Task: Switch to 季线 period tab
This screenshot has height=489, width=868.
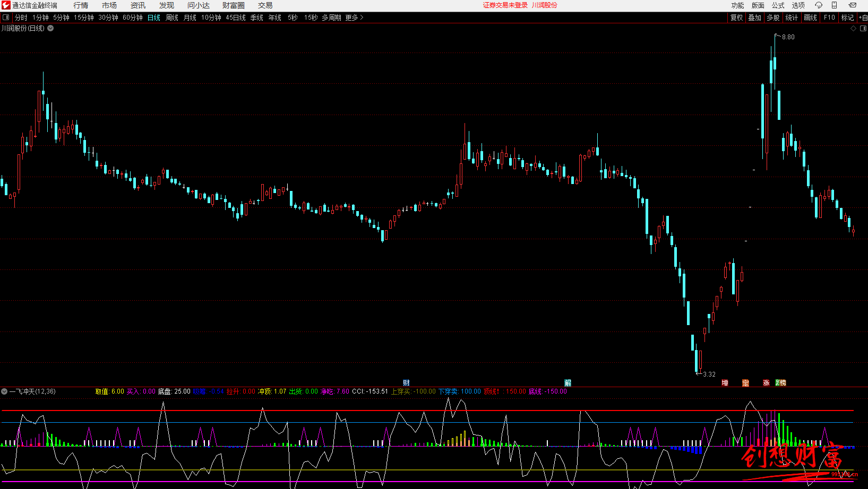Action: (x=257, y=18)
